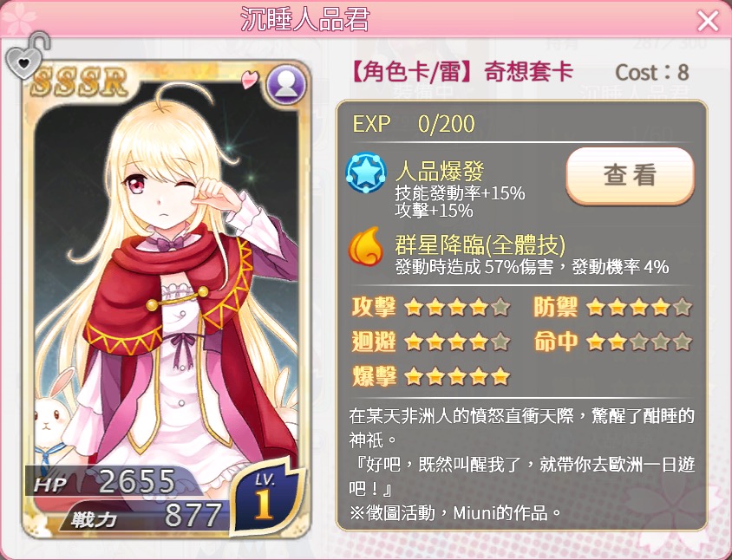Click the 戰力 877 power bar
Viewport: 732px width, 560px height.
(146, 516)
